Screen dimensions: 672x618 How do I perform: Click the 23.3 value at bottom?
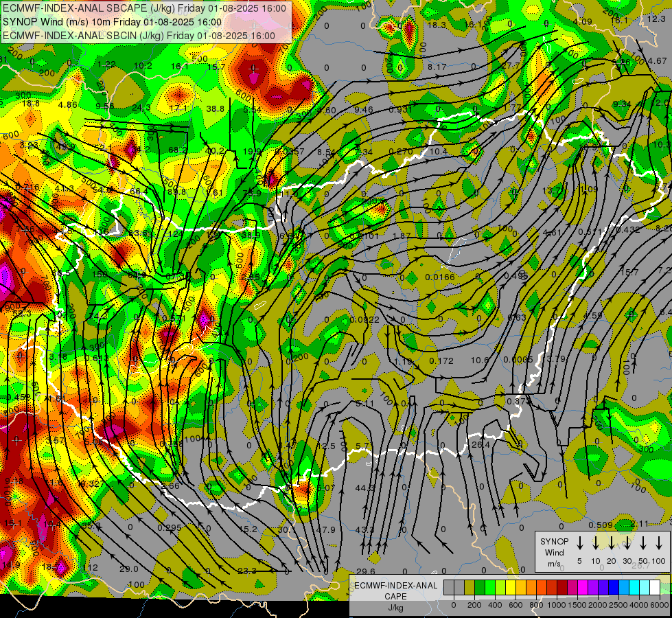click(x=247, y=571)
